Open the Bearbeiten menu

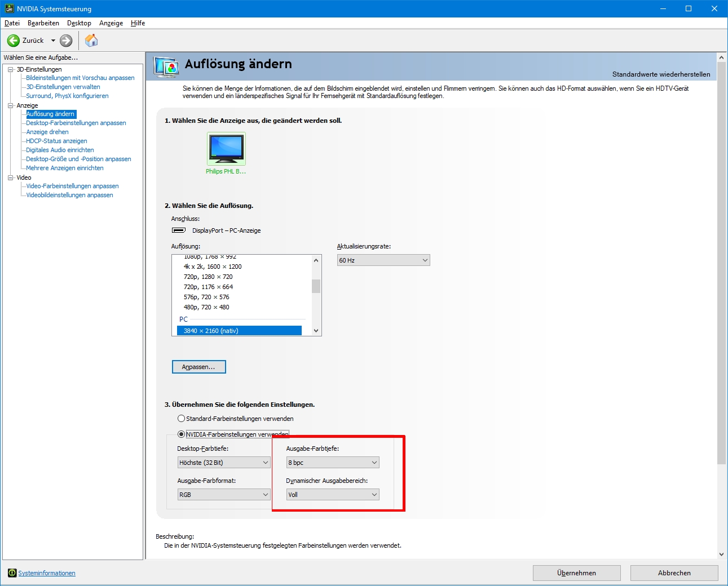(x=43, y=23)
